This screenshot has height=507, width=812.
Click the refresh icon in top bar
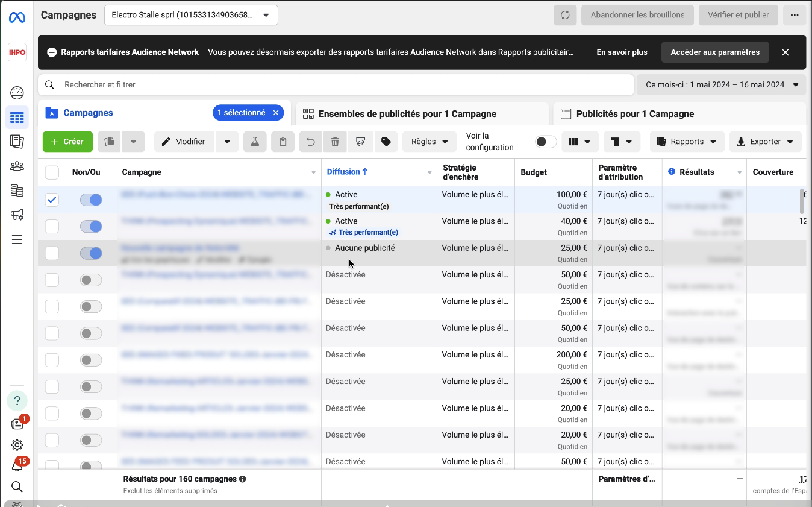(x=565, y=15)
